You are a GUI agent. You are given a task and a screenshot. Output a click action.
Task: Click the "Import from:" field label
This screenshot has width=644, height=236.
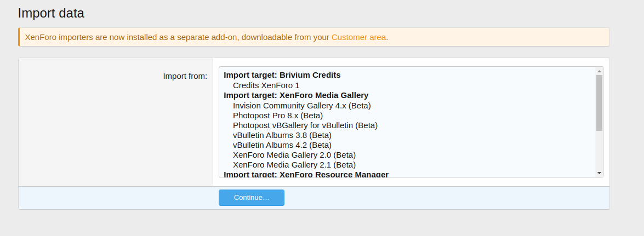[x=185, y=76]
